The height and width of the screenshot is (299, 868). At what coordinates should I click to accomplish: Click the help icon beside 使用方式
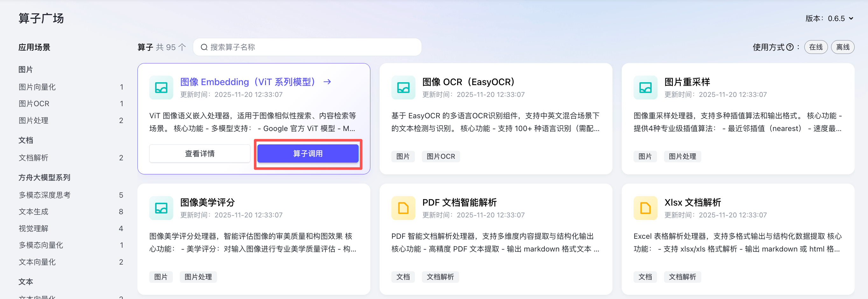coord(790,47)
